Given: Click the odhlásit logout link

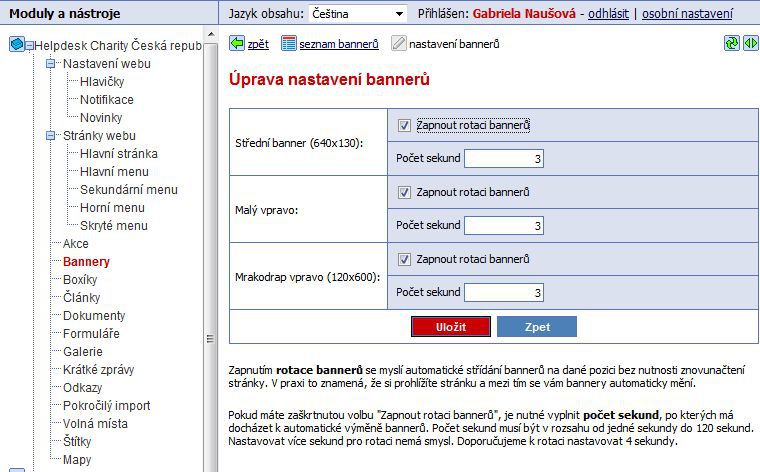Looking at the screenshot, I should tap(608, 14).
